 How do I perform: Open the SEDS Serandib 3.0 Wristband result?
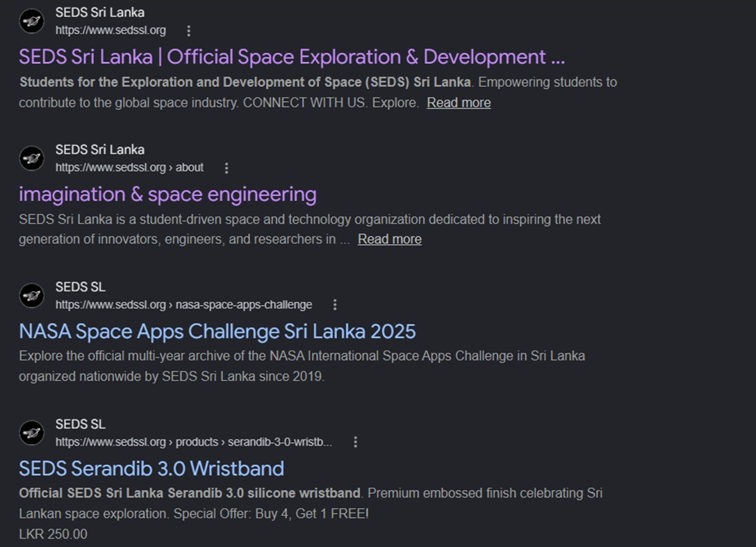pyautogui.click(x=151, y=469)
